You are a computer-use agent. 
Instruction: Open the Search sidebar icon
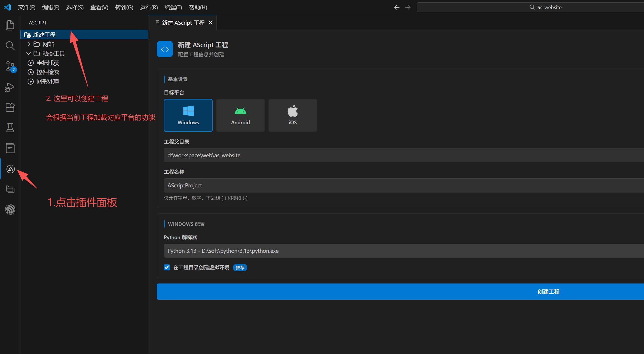10,45
